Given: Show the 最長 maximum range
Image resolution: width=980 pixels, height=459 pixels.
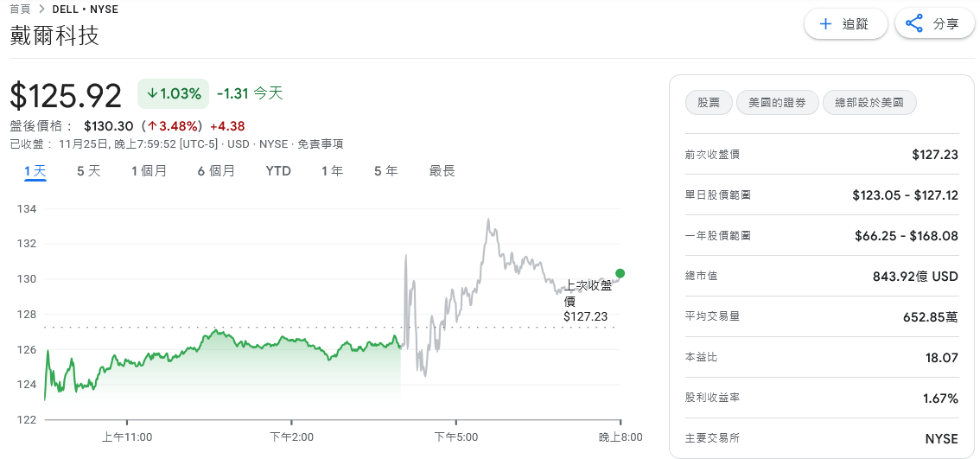Looking at the screenshot, I should [442, 171].
